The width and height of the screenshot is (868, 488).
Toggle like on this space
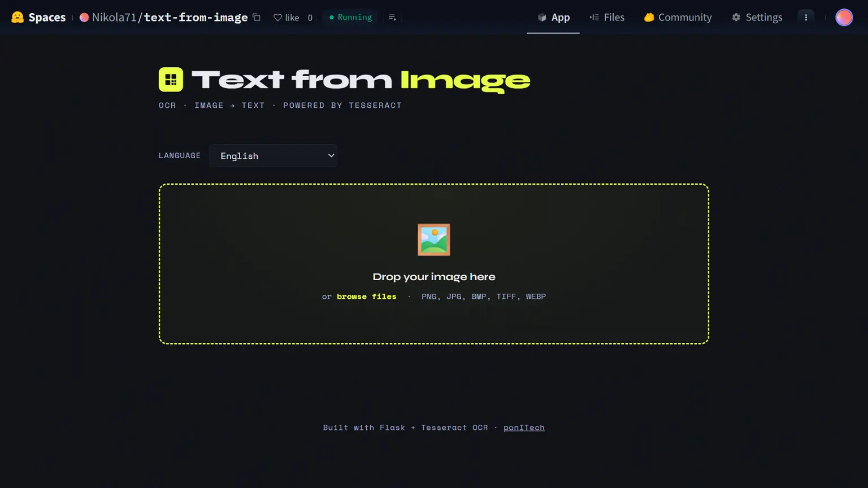click(289, 17)
